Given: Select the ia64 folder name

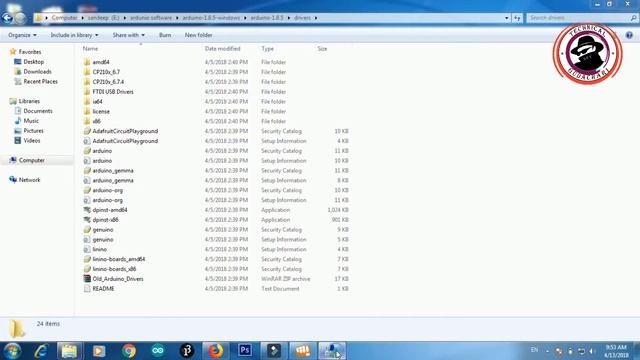Looking at the screenshot, I should (x=97, y=101).
